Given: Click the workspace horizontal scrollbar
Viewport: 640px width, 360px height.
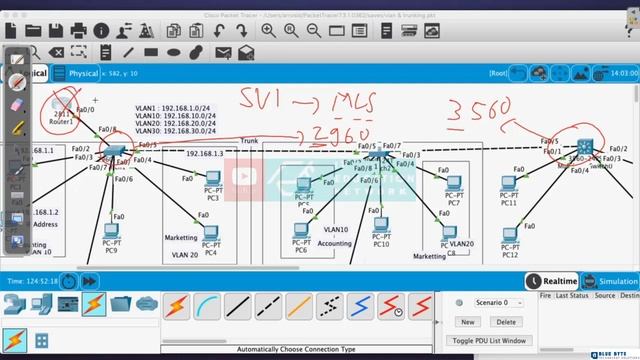Looking at the screenshot, I should pos(188,268).
